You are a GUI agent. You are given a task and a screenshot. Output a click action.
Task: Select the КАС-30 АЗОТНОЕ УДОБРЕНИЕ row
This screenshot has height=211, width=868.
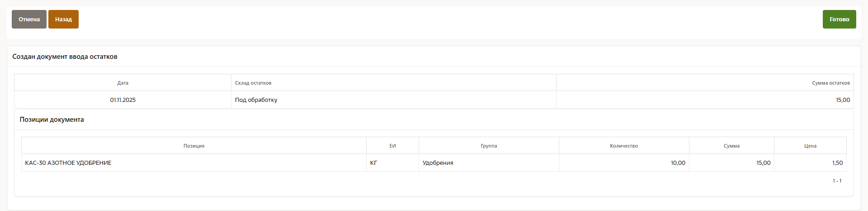tap(68, 163)
